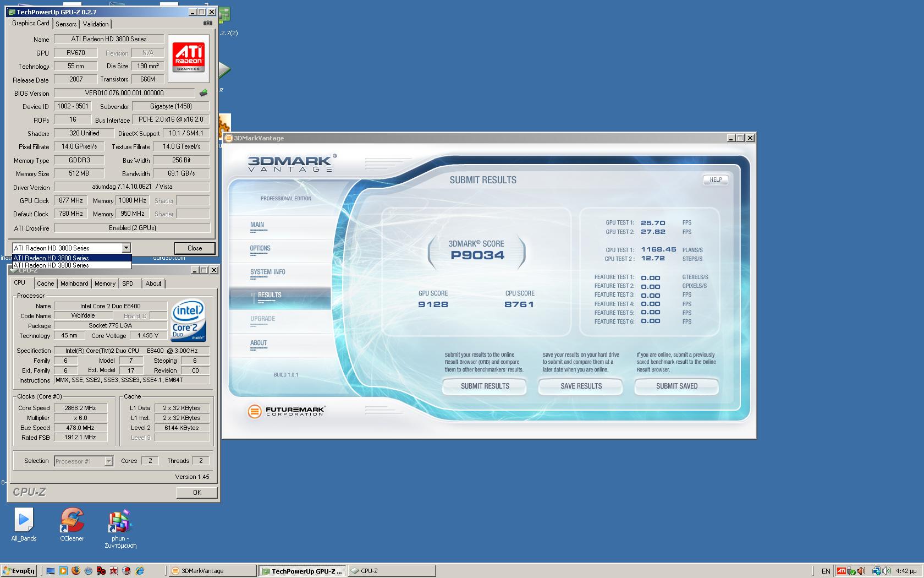The width and height of the screenshot is (924, 578).
Task: Click the ATI tray icon
Action: coord(841,571)
